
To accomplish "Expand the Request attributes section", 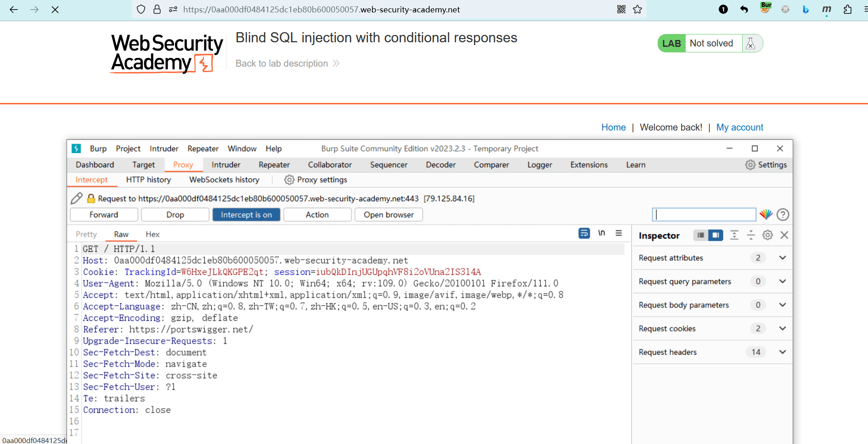I will click(x=782, y=258).
